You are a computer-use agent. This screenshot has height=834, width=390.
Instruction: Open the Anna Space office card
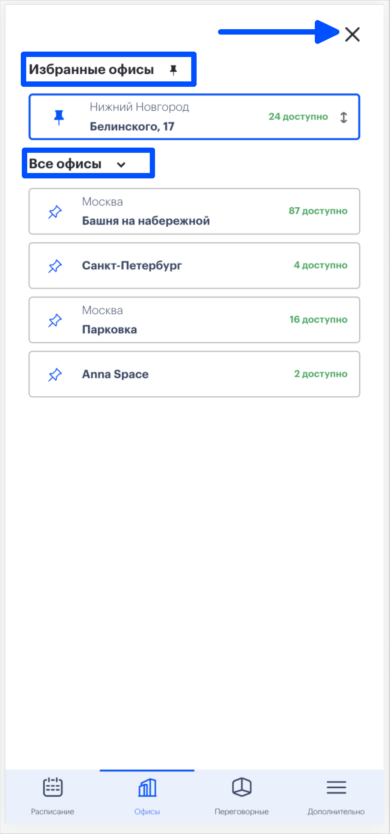point(194,374)
